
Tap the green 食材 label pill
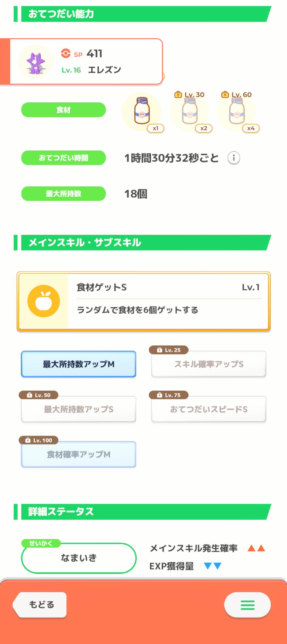(x=64, y=110)
